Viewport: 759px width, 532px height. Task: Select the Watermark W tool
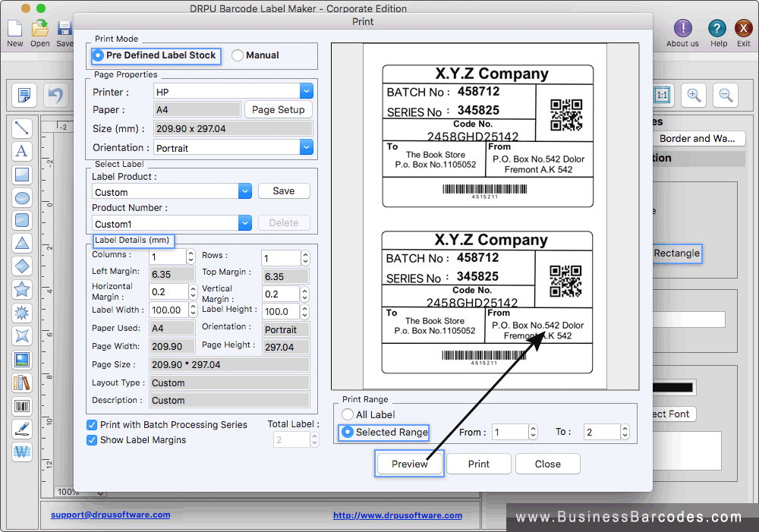coord(22,452)
